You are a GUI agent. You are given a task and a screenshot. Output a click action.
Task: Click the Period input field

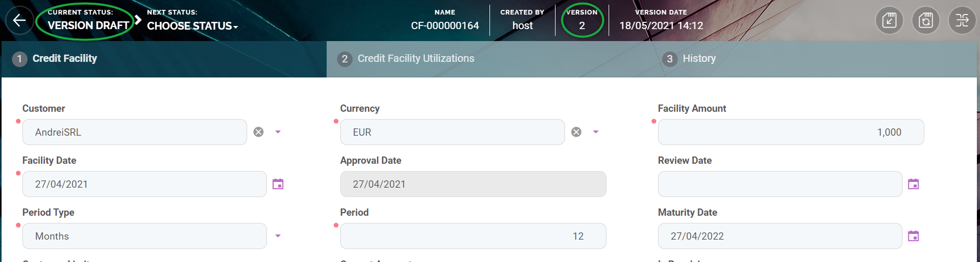(473, 236)
